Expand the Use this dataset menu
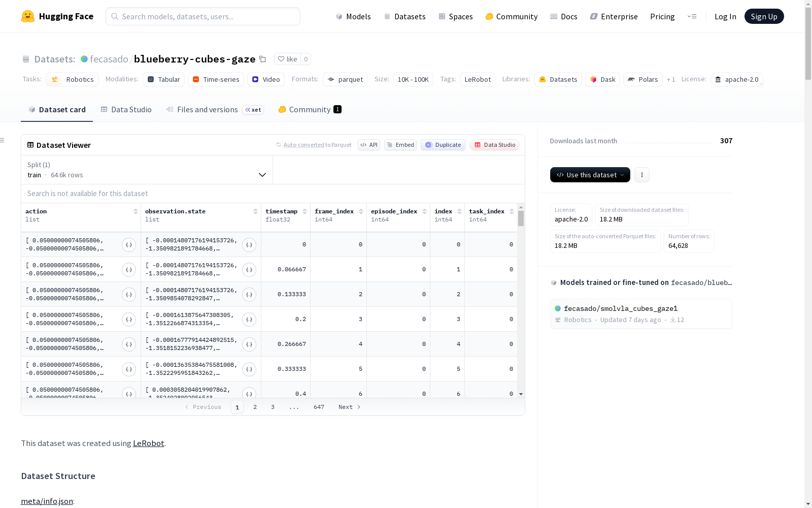 pyautogui.click(x=590, y=175)
